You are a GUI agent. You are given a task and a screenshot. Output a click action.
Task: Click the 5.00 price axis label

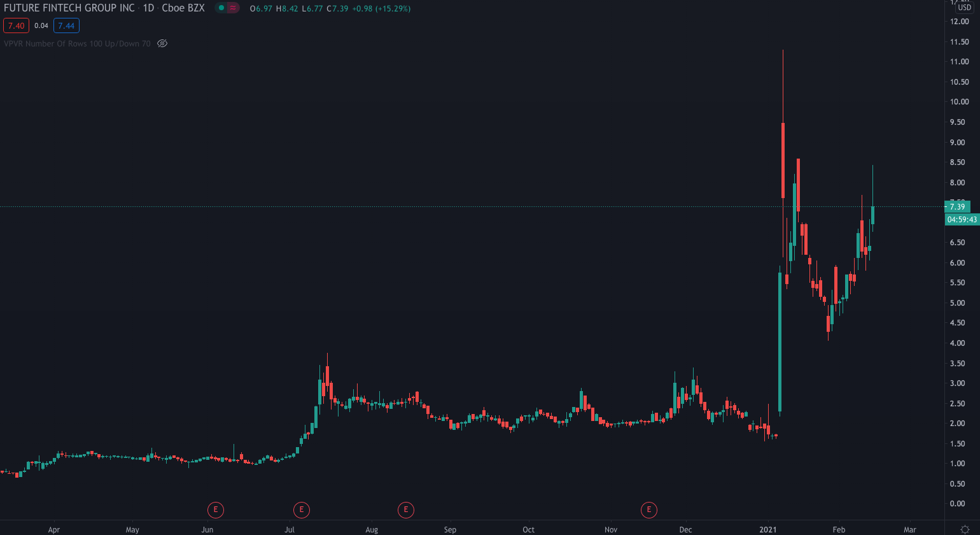click(x=957, y=303)
